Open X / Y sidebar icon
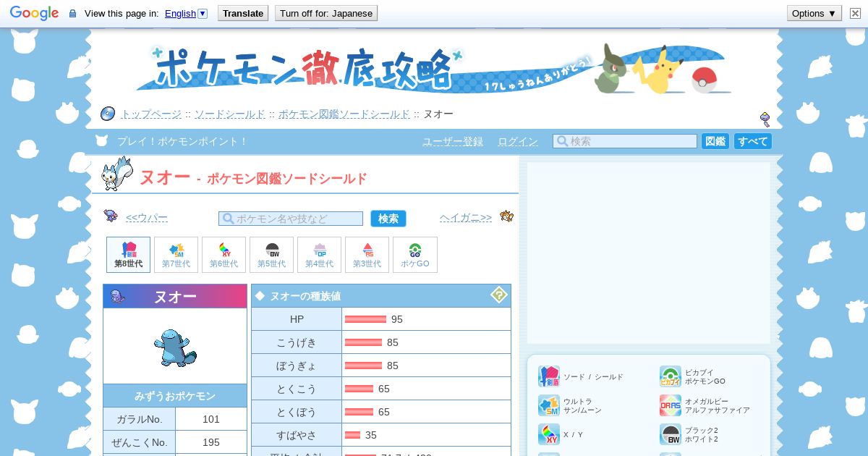The width and height of the screenshot is (868, 456). pyautogui.click(x=549, y=434)
